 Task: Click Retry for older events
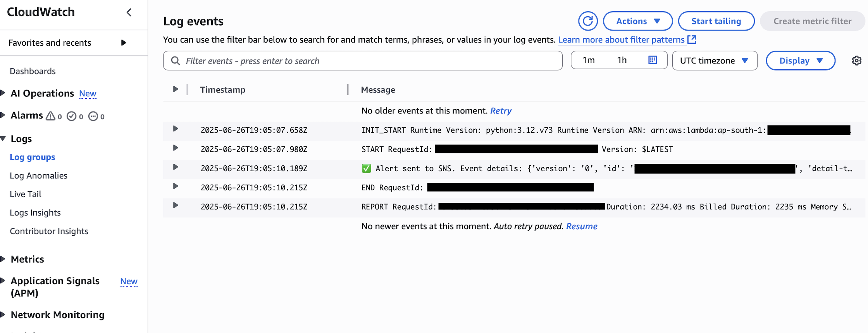tap(501, 111)
